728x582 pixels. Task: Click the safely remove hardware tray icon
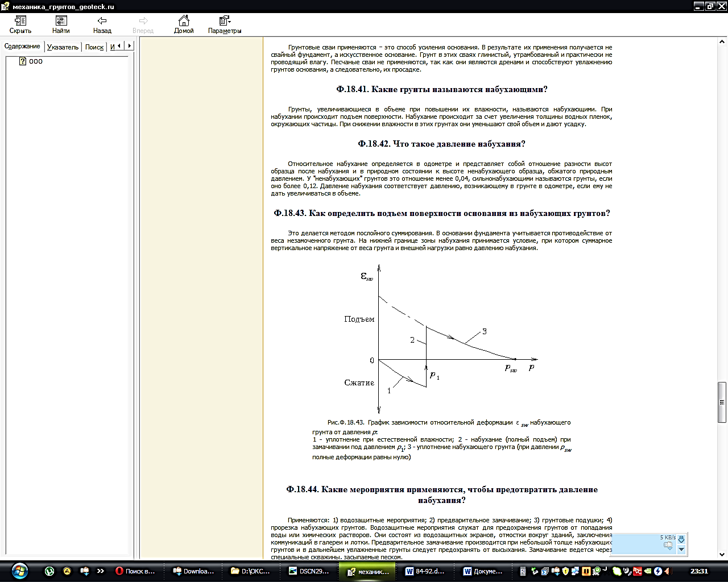(x=535, y=571)
